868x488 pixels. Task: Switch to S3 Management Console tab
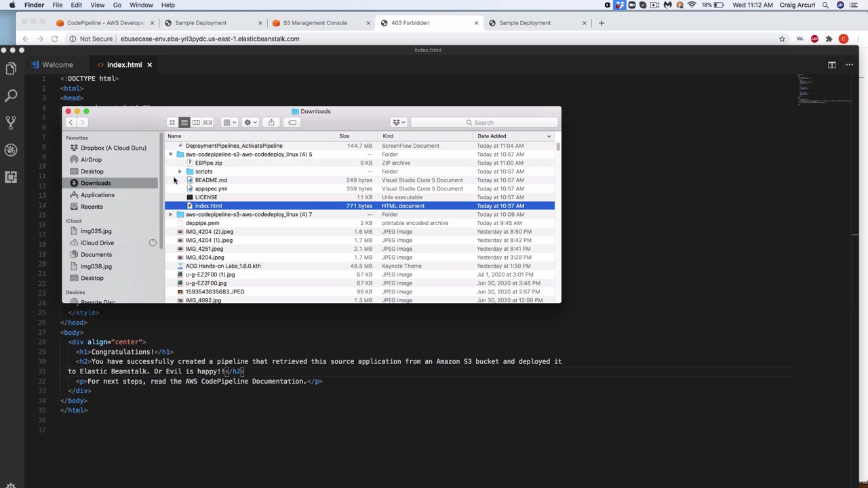pyautogui.click(x=315, y=23)
